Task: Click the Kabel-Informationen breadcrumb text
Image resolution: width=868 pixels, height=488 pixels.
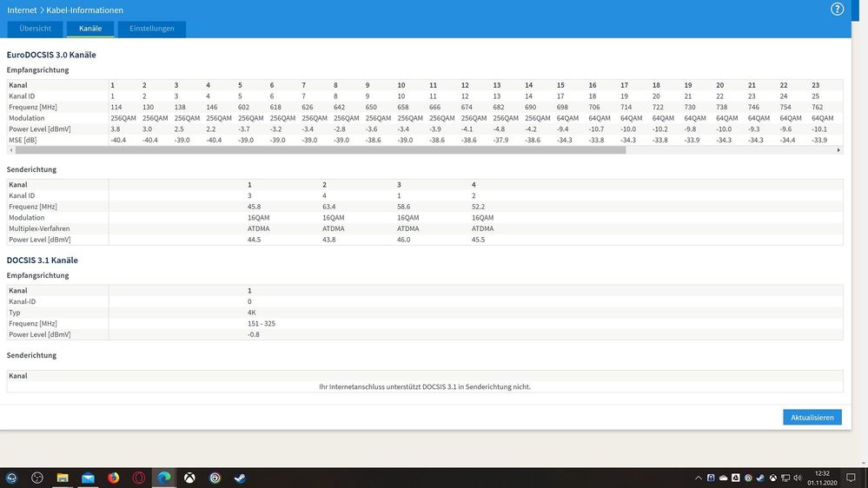Action: click(x=84, y=10)
